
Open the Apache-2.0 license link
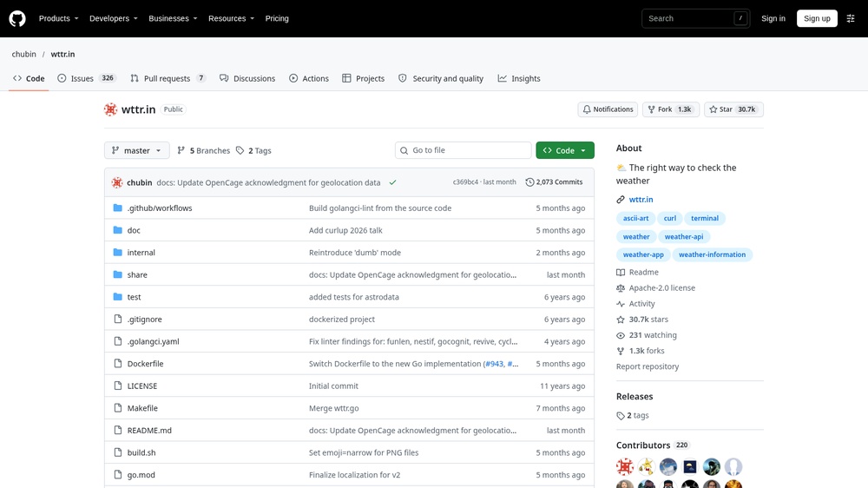pyautogui.click(x=656, y=287)
